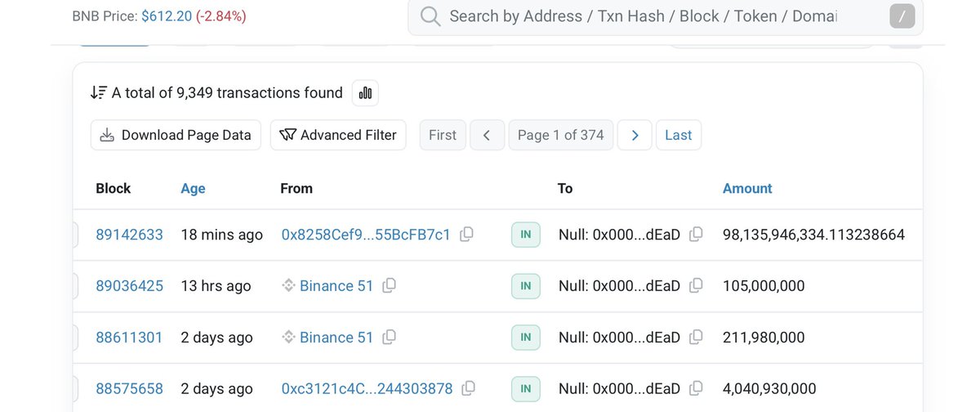Select the BNB price change (-2.84%)
980x412 pixels.
(220, 16)
